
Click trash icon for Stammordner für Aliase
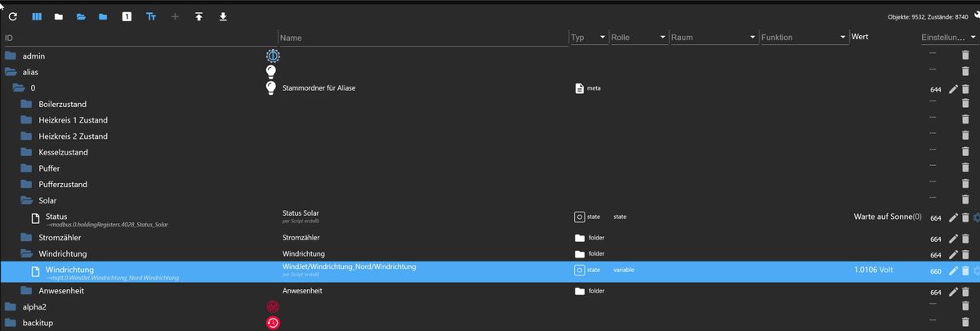(x=965, y=88)
